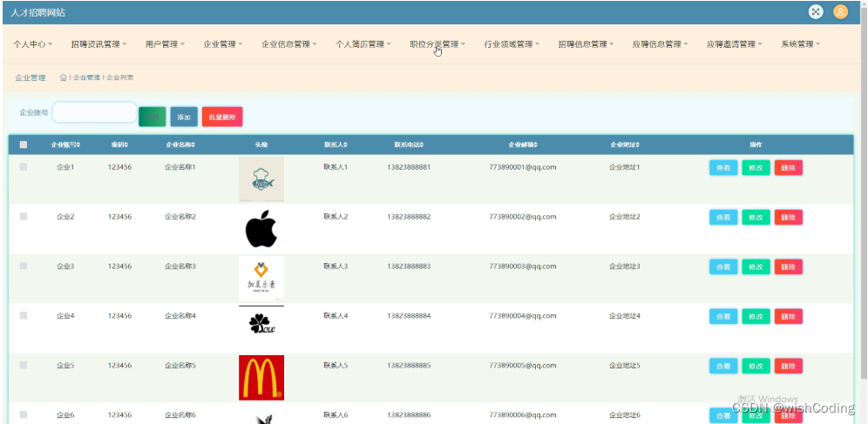Open the Apple logo of 企业2
Image resolution: width=868 pixels, height=424 pixels.
click(261, 228)
